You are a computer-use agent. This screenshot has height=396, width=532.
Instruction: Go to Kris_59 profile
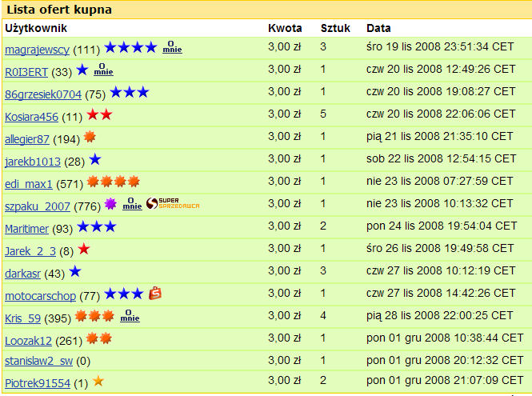pyautogui.click(x=22, y=318)
